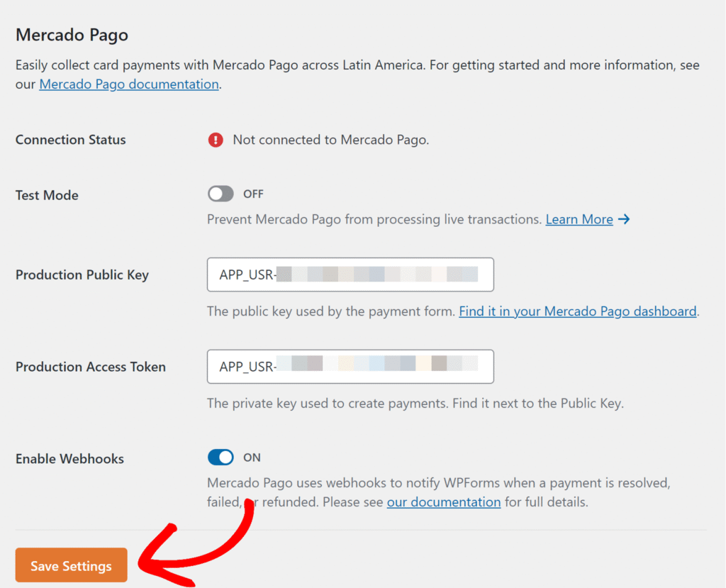The width and height of the screenshot is (726, 588).
Task: Click the red connection error icon
Action: point(216,140)
